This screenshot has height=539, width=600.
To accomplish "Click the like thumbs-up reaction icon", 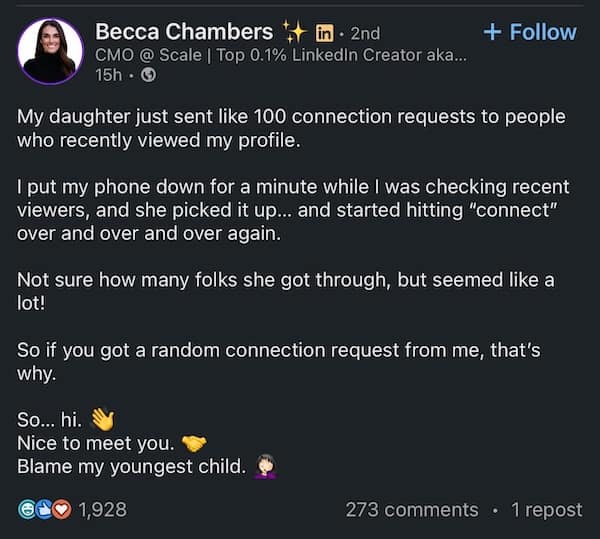I will point(45,510).
